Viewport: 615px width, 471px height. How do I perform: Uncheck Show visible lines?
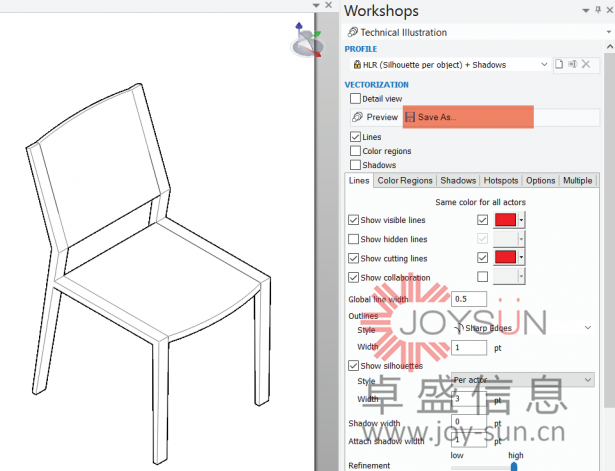click(x=353, y=220)
